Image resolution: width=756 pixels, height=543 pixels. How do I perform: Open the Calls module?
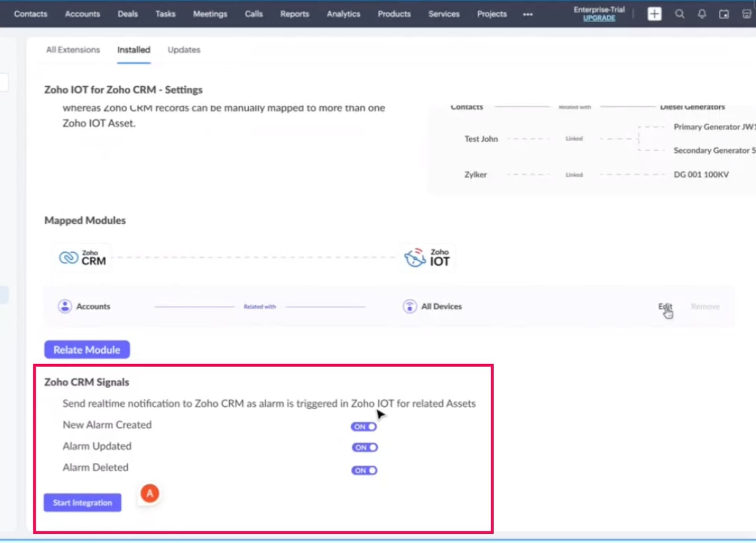coord(254,14)
